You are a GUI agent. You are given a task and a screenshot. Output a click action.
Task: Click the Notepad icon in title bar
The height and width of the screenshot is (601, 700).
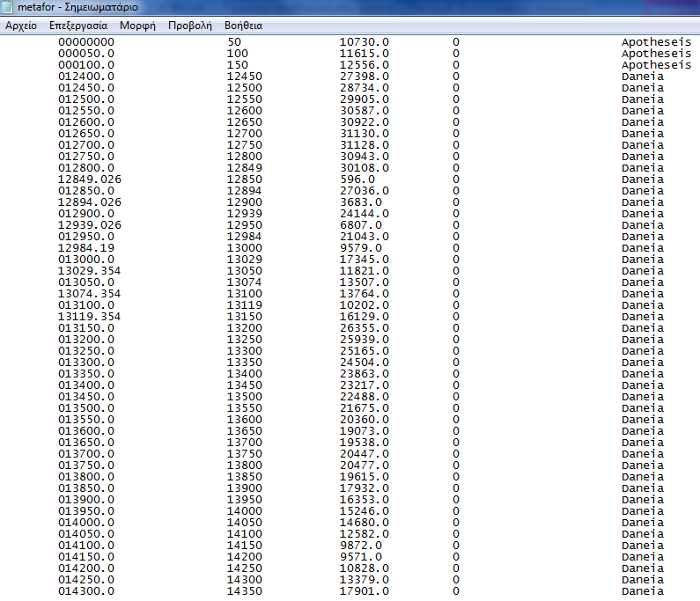click(x=7, y=7)
